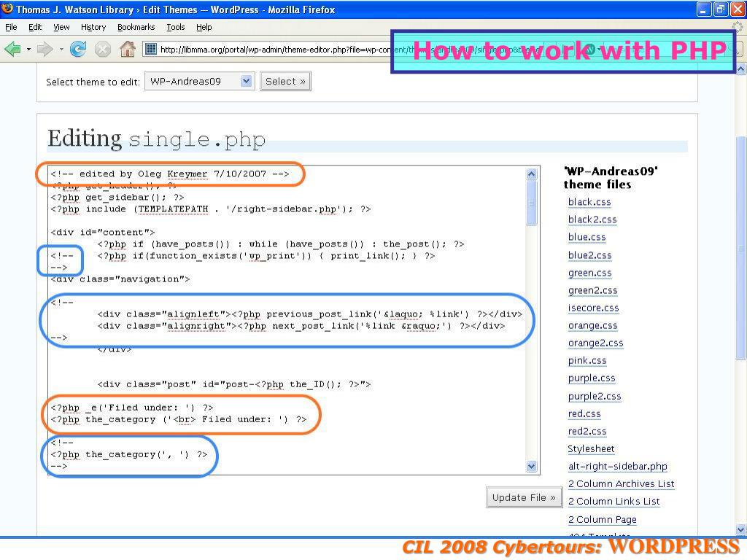Click the Stop loading icon
The width and height of the screenshot is (747, 560).
point(102,49)
